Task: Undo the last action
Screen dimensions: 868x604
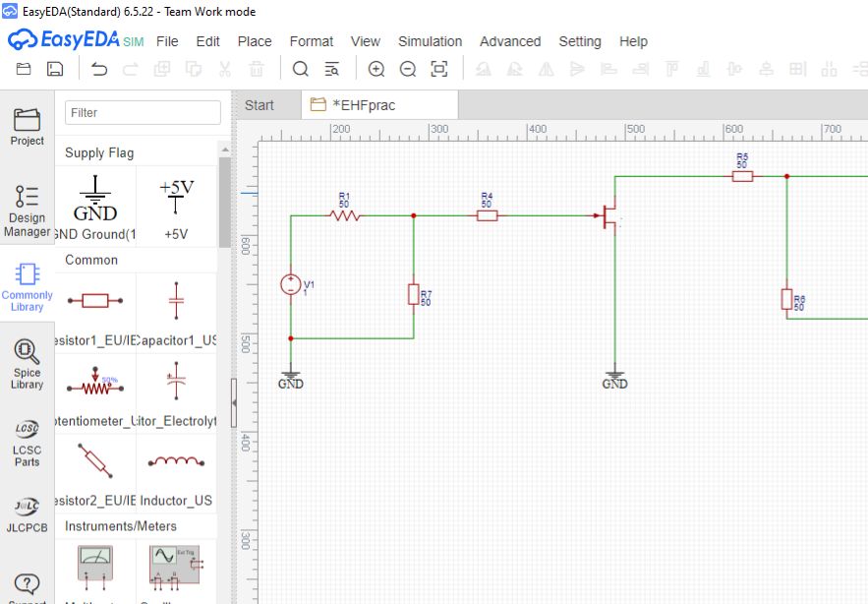Action: (99, 69)
